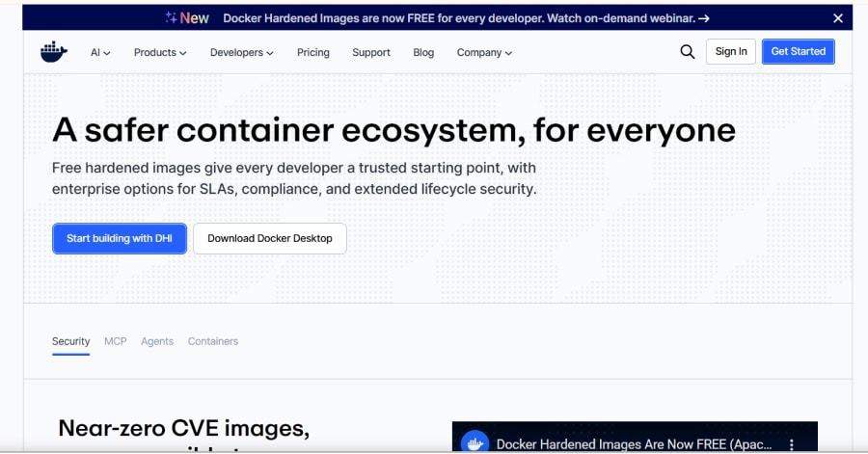Click the Get Started button
This screenshot has height=454, width=868.
[799, 51]
